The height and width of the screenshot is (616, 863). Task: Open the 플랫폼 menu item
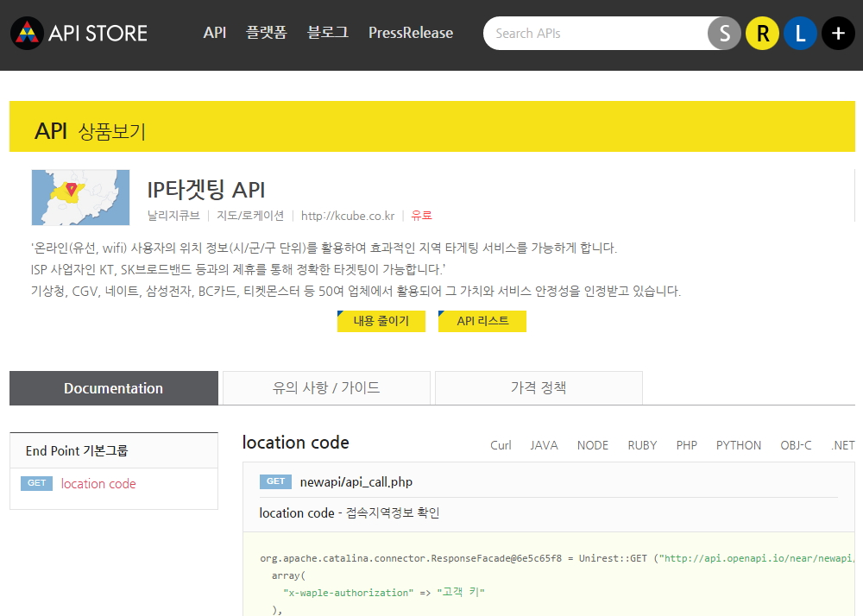point(266,33)
